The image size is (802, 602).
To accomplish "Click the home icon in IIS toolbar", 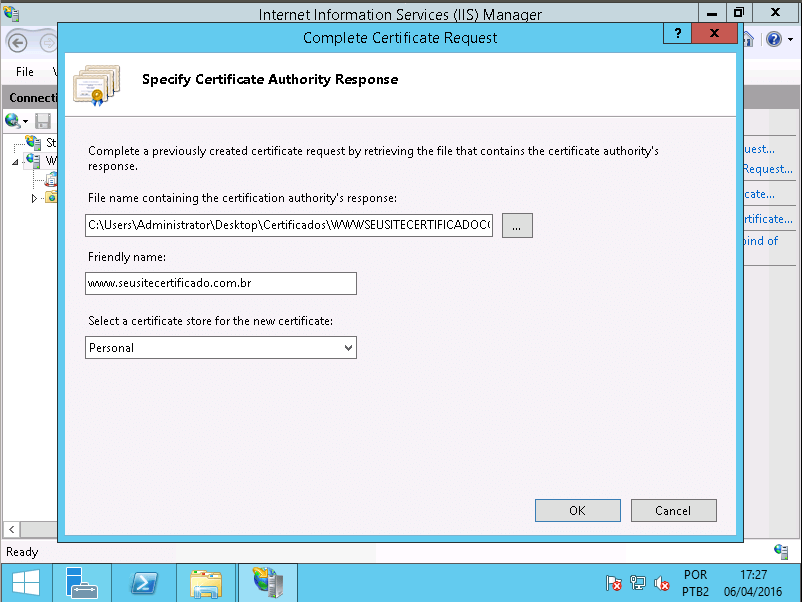I will pyautogui.click(x=749, y=39).
